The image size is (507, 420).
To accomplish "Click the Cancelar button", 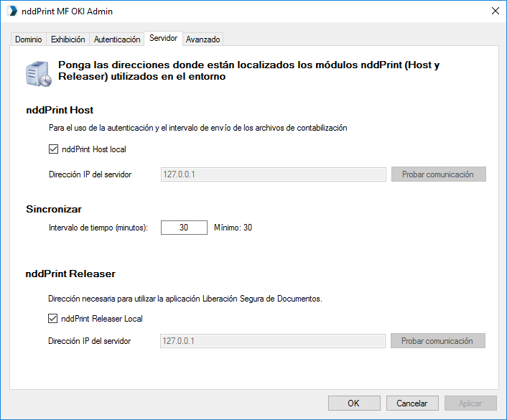I will pos(412,403).
